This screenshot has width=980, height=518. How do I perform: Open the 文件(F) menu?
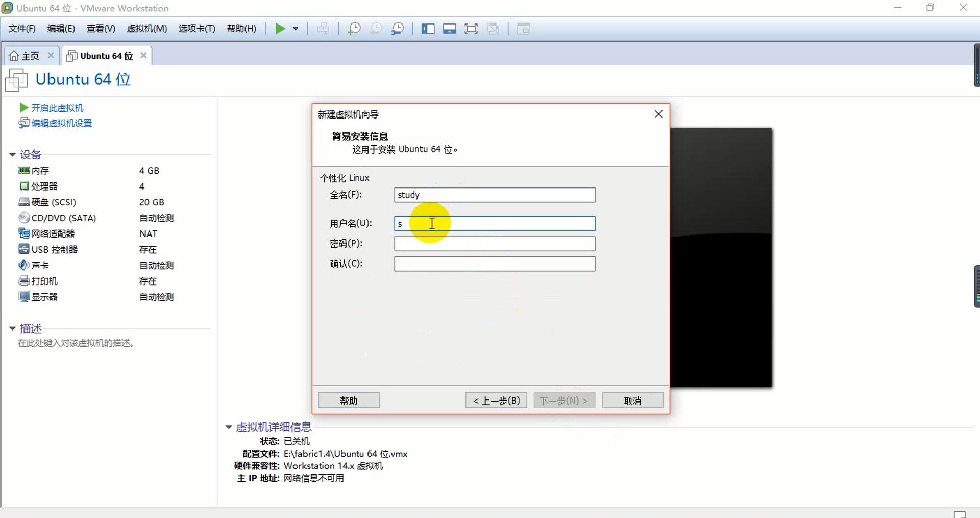(x=22, y=29)
